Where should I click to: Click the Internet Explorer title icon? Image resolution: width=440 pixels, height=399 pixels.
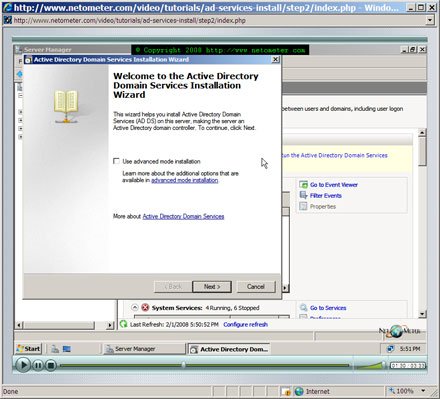7,7
